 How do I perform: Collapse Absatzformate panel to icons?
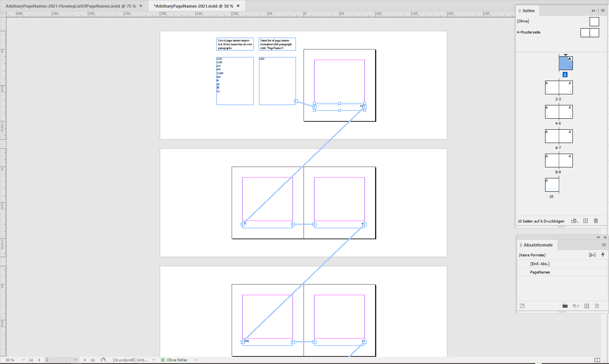598,237
